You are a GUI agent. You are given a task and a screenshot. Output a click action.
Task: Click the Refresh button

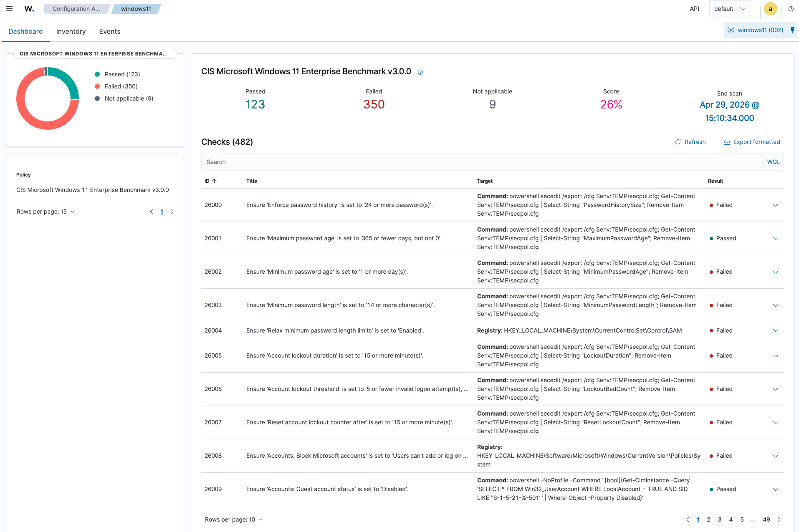point(690,142)
